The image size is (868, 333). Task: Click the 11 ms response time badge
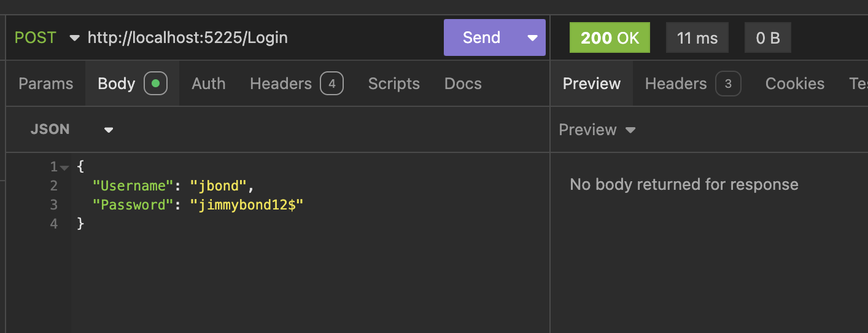tap(697, 37)
